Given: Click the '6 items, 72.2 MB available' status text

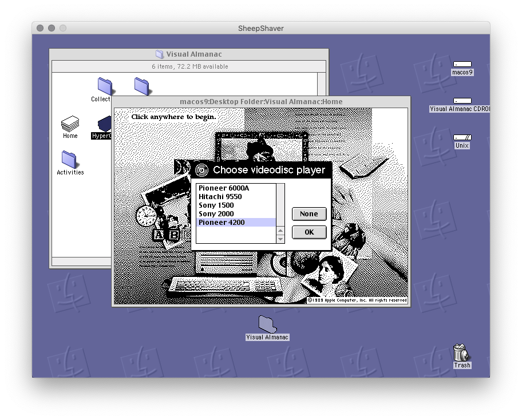Looking at the screenshot, I should pos(190,66).
